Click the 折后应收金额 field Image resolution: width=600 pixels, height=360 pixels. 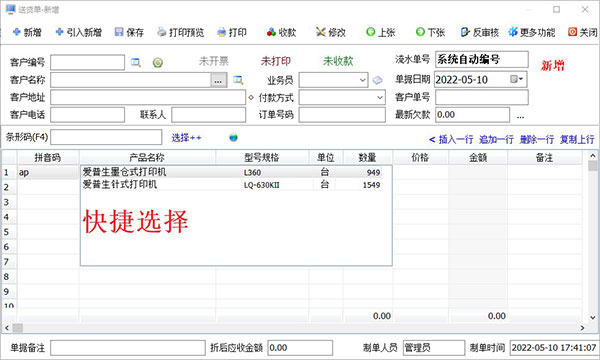pos(300,348)
